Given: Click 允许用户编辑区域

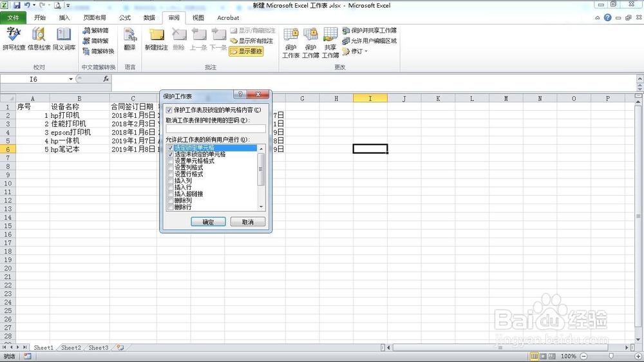Looking at the screenshot, I should [x=370, y=41].
